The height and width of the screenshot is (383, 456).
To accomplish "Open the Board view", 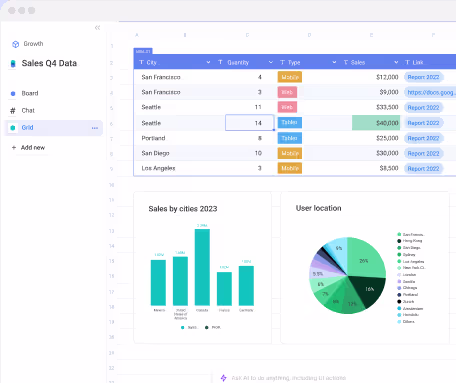I will point(30,93).
